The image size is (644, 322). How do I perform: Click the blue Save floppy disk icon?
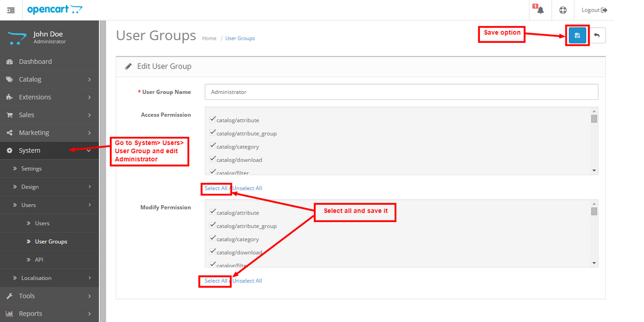pos(577,36)
